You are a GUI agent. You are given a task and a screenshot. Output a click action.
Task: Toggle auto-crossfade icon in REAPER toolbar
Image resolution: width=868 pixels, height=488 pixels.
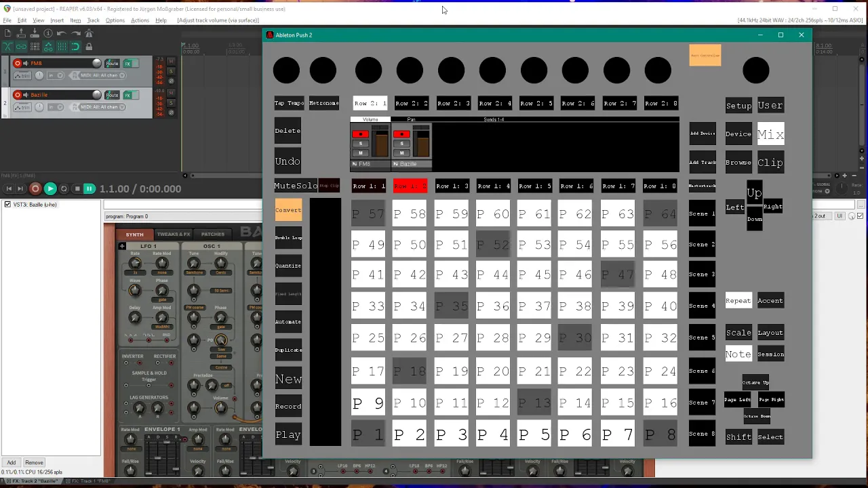pyautogui.click(x=7, y=47)
